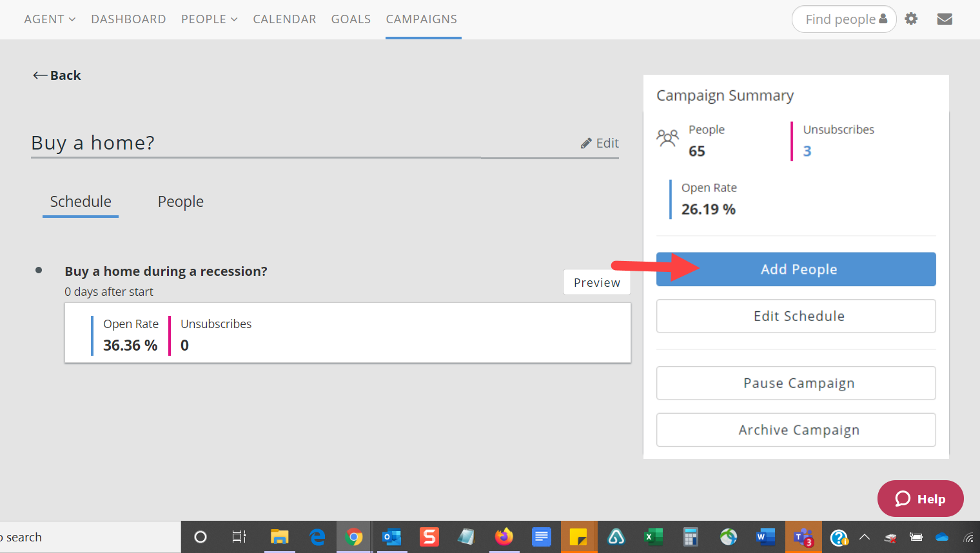Open Microsoft Excel from the taskbar
Viewport: 980px width, 553px height.
[653, 537]
